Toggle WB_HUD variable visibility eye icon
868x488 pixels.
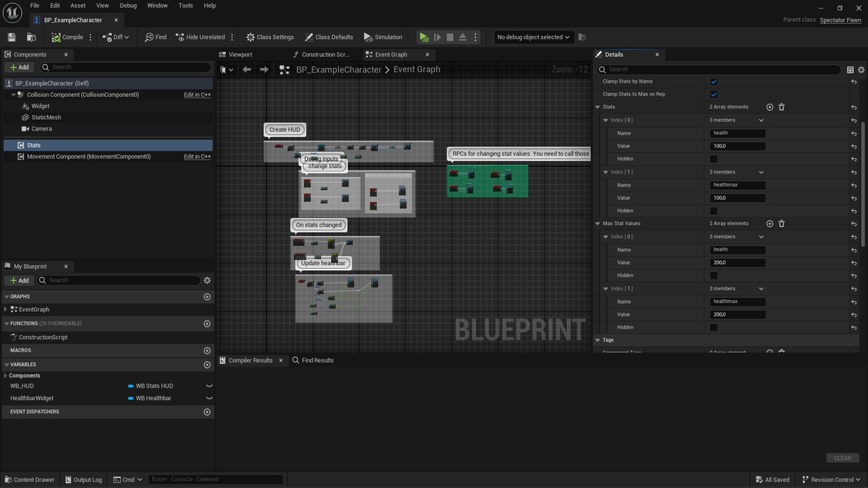(x=209, y=386)
